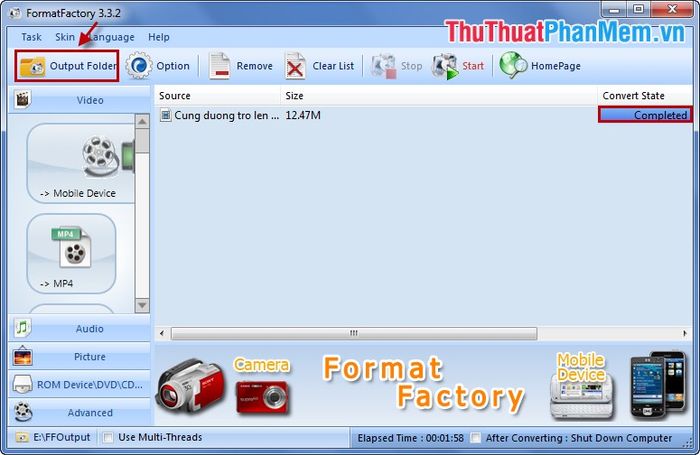Screen dimensions: 700x455
Task: Choose the Mobile Device conversion icon
Action: (80, 163)
